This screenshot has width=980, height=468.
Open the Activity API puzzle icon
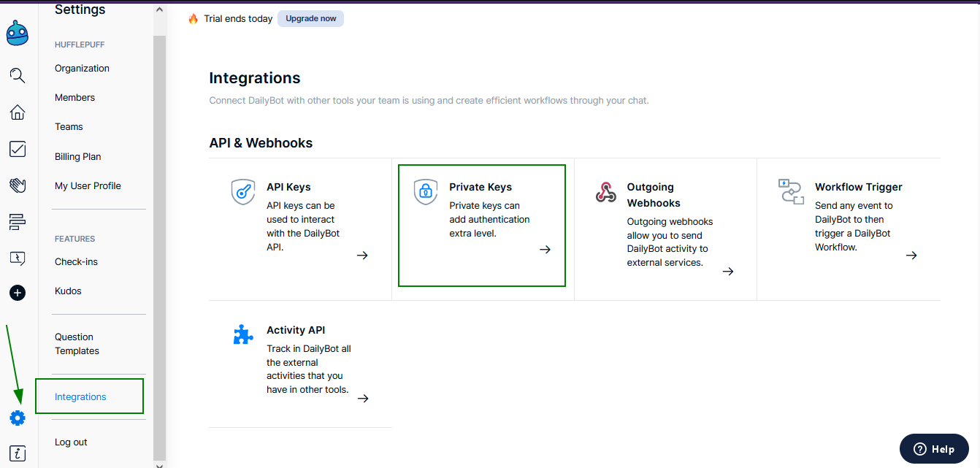243,334
